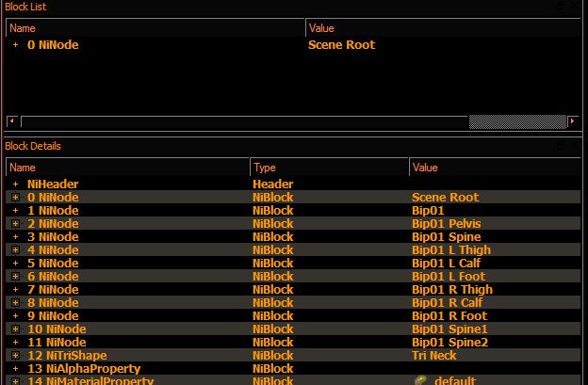
Task: Select the 11 NiNode Bip01 Spine2 row
Action: (293, 343)
